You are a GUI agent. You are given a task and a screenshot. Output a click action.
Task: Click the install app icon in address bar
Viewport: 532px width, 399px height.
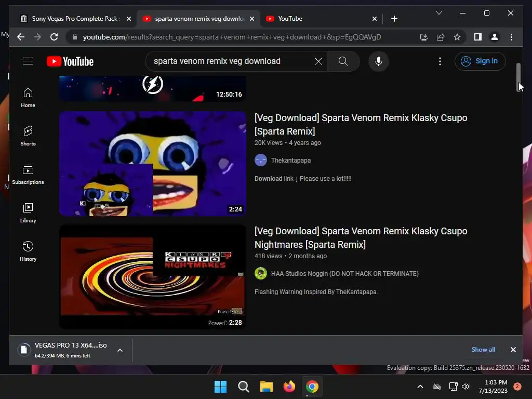[424, 37]
